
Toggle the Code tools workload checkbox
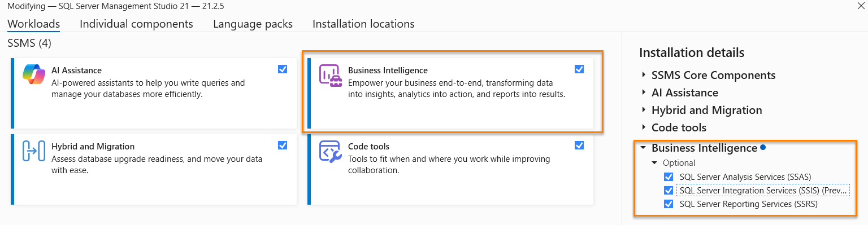(x=579, y=145)
